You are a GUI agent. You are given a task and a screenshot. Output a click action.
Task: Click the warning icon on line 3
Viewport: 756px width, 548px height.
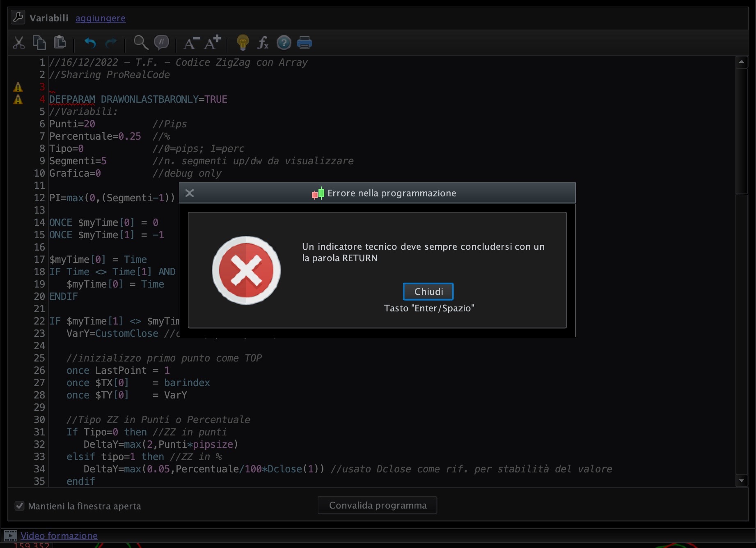(18, 87)
